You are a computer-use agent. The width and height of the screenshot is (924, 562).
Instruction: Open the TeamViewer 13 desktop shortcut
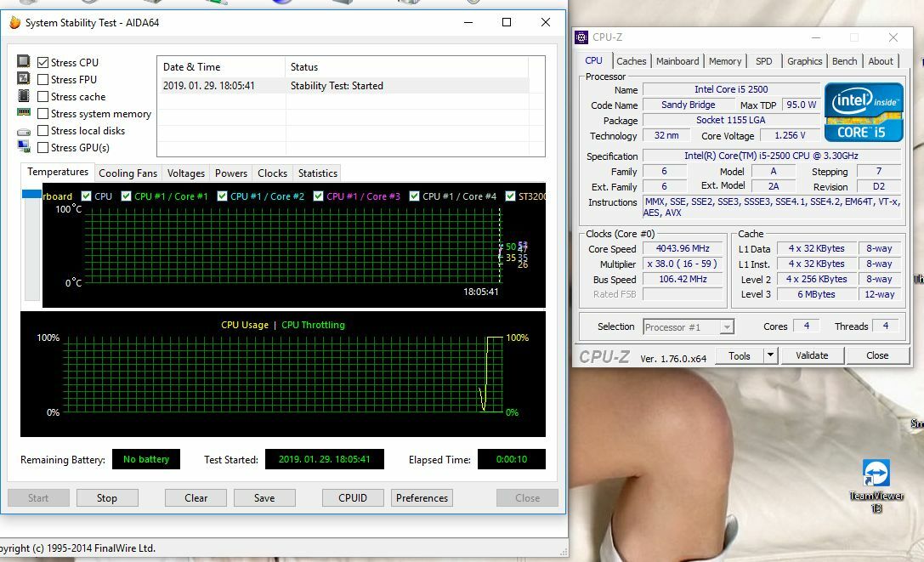(876, 486)
